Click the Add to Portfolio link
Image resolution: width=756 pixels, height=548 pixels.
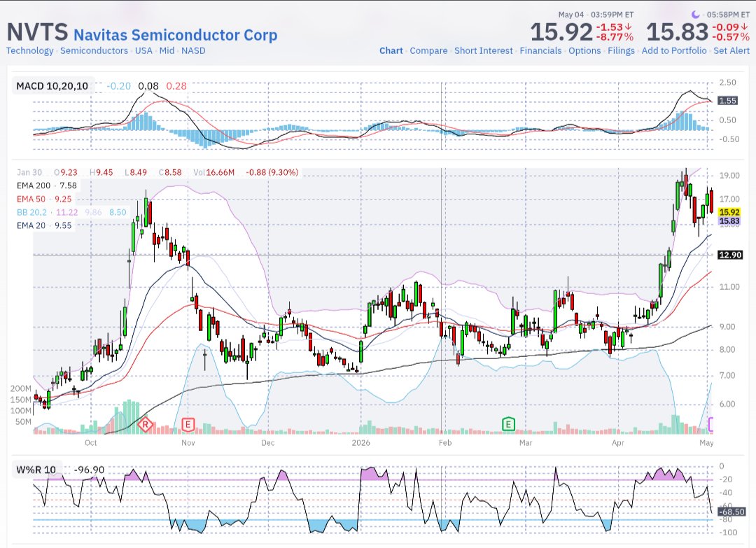[x=674, y=50]
